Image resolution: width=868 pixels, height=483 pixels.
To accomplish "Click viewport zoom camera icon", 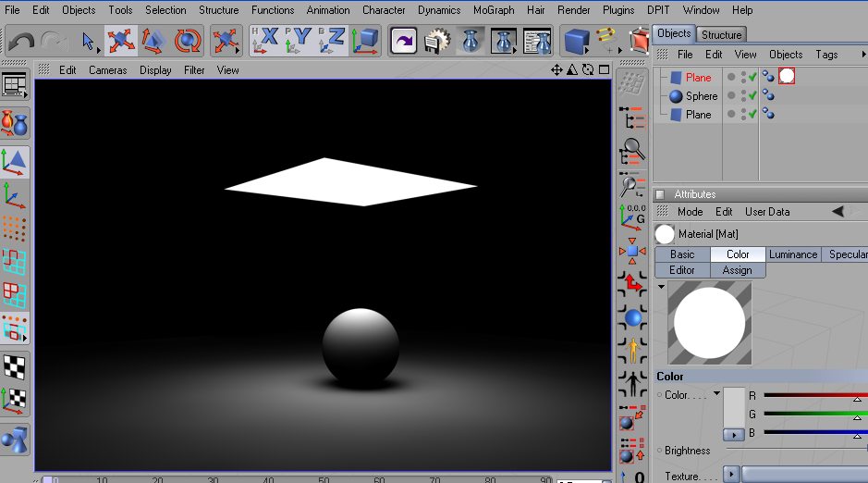I will point(572,69).
